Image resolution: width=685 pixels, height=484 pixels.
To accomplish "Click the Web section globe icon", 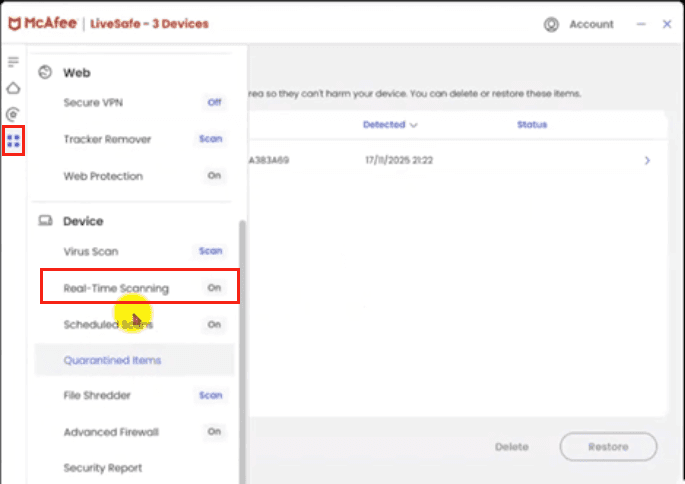I will coord(45,72).
